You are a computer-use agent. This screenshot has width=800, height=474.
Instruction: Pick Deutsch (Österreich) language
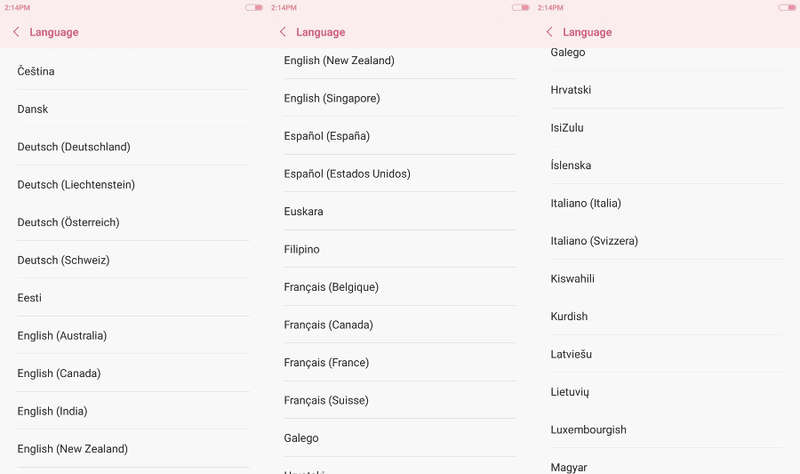click(x=68, y=222)
